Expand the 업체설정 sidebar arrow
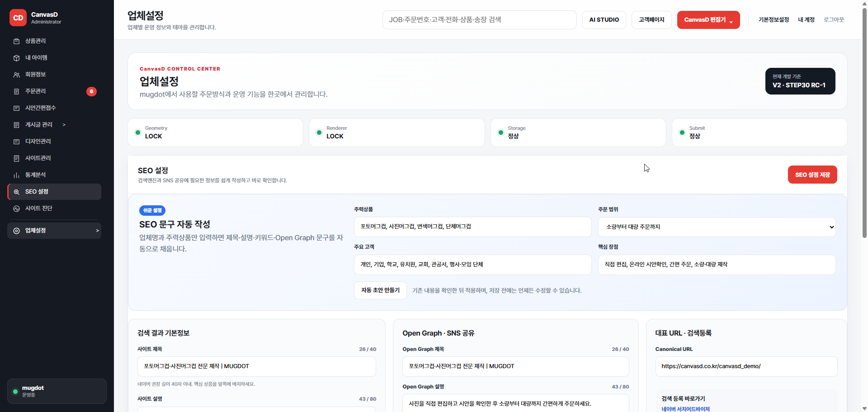Image resolution: width=868 pixels, height=412 pixels. 97,231
